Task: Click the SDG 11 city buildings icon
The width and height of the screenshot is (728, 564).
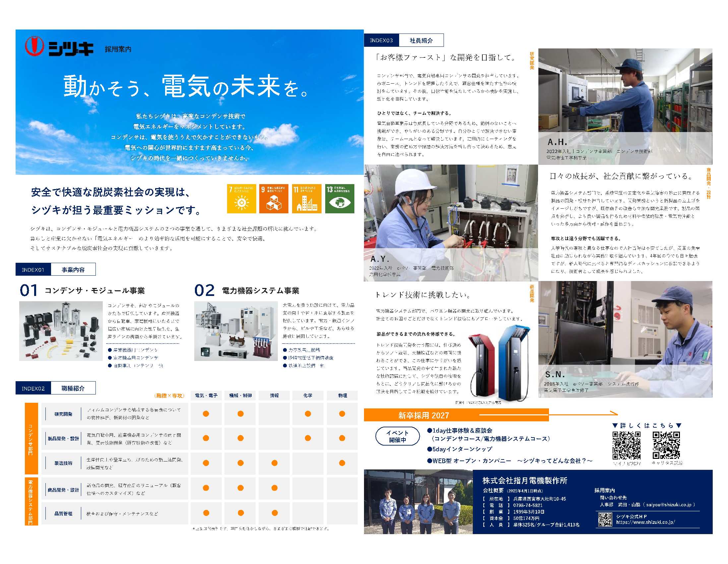Action: point(307,198)
